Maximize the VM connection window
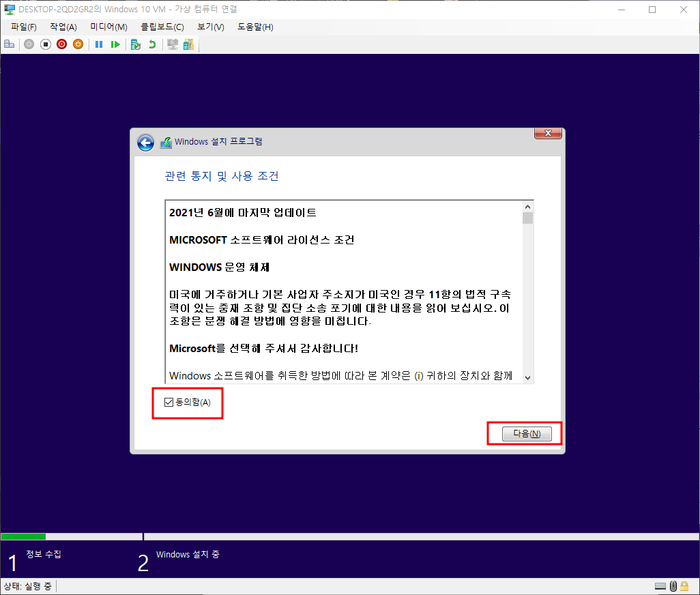Screen dimensions: 700x595 (652, 10)
